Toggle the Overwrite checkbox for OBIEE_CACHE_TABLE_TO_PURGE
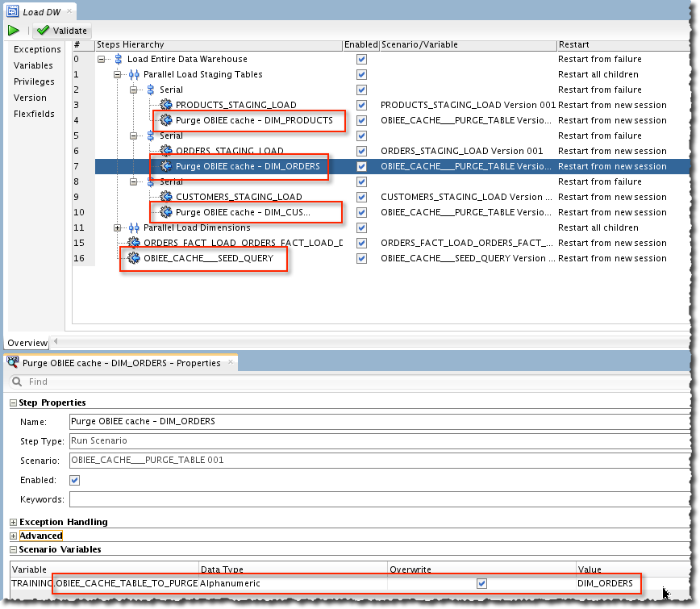 point(481,583)
